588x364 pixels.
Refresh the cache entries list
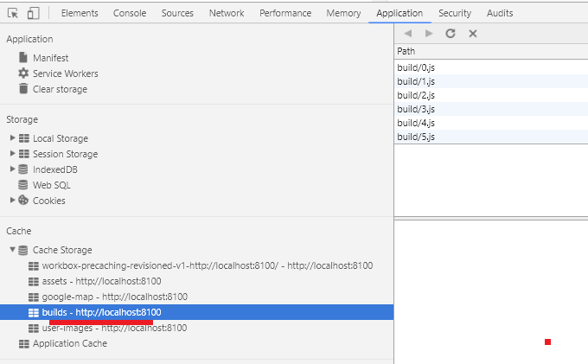[x=451, y=34]
